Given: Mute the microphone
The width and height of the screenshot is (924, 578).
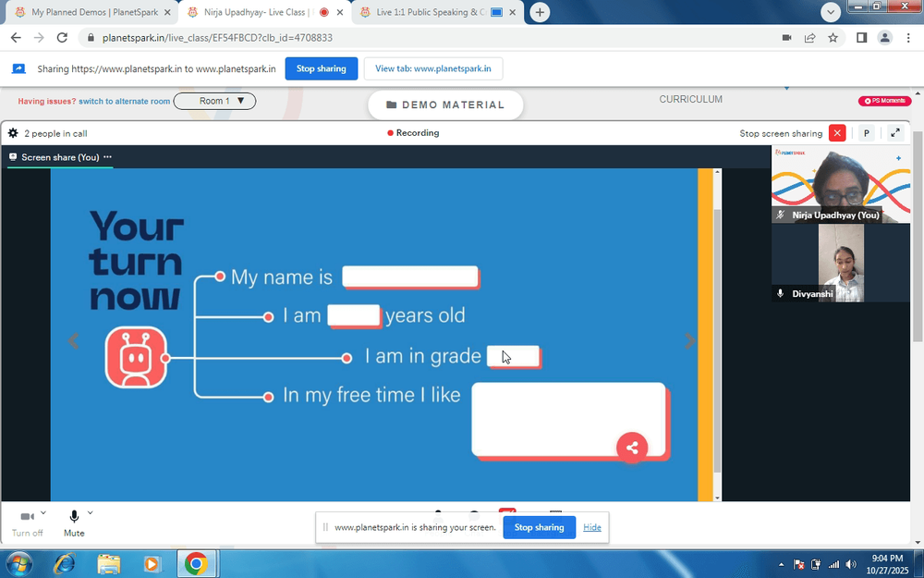Looking at the screenshot, I should pyautogui.click(x=74, y=523).
